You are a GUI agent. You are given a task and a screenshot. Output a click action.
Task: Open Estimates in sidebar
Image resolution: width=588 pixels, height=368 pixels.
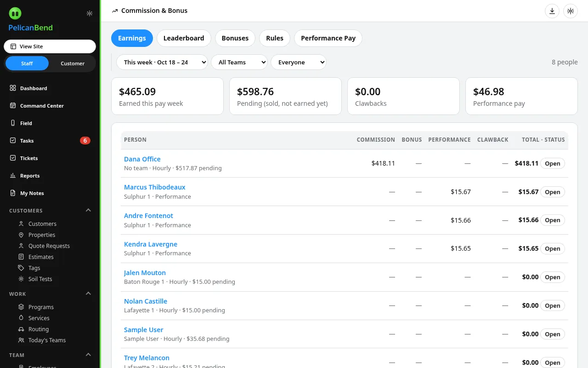pyautogui.click(x=41, y=257)
